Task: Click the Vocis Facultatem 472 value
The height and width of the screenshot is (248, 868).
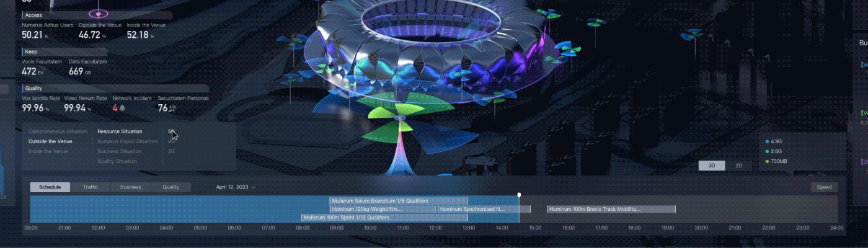Action: click(29, 71)
